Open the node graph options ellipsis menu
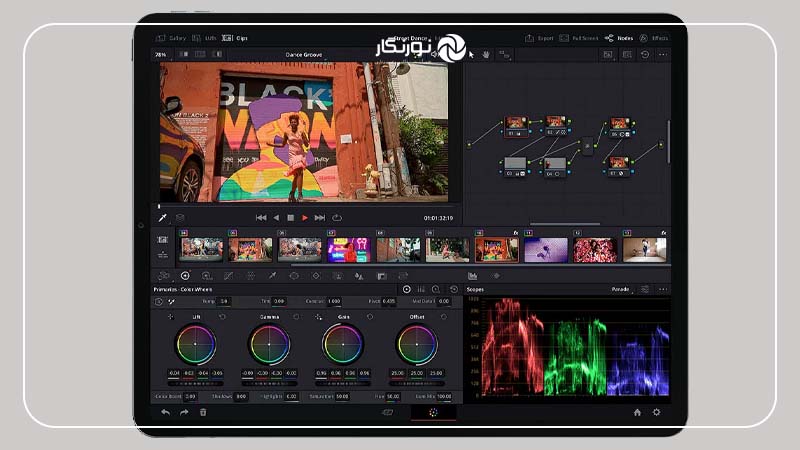Image resolution: width=800 pixels, height=450 pixels. tap(663, 54)
